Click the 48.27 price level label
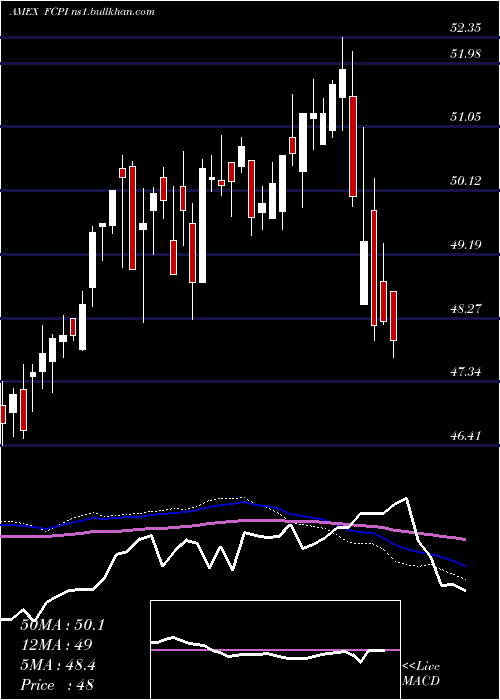The image size is (500, 700). [x=465, y=308]
